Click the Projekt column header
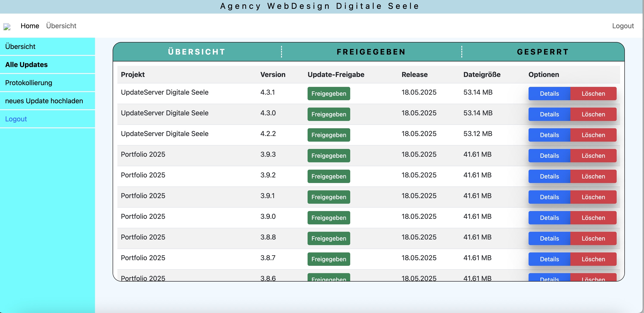The height and width of the screenshot is (313, 644). point(133,75)
